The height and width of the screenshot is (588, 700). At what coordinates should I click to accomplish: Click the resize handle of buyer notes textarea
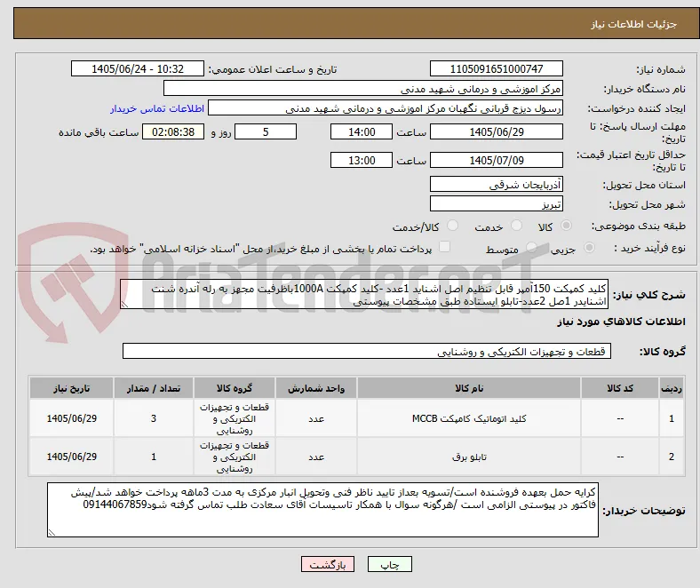[52, 532]
